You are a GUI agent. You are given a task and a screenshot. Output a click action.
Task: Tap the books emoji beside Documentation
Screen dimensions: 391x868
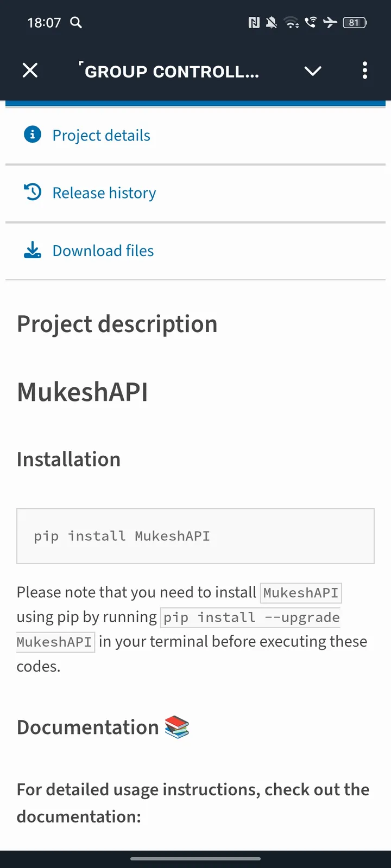coord(177,727)
